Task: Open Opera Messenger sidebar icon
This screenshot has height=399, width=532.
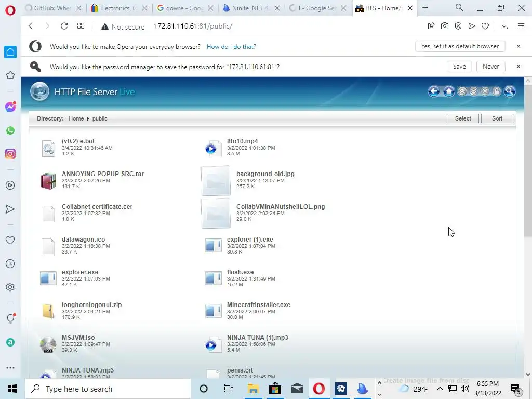Action: tap(10, 107)
